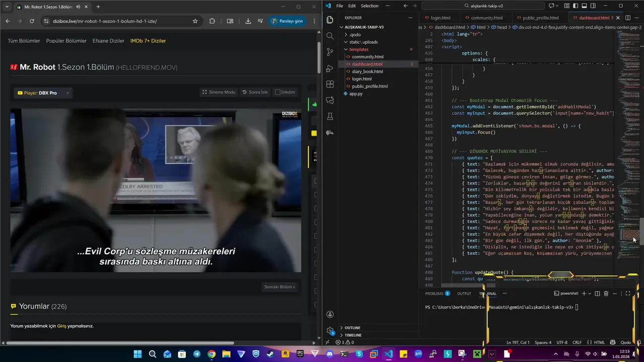
Task: Click the VS Code command center search box
Action: coord(483,6)
